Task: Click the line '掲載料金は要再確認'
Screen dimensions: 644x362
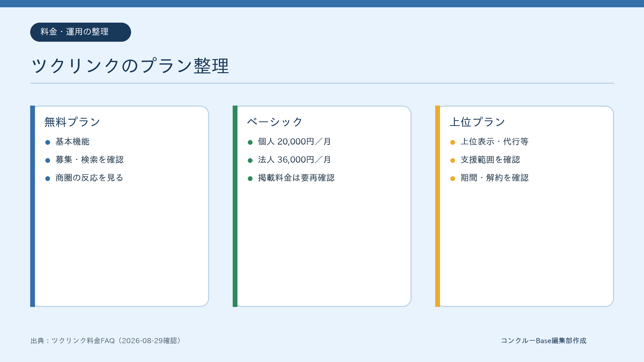Action: click(x=296, y=178)
